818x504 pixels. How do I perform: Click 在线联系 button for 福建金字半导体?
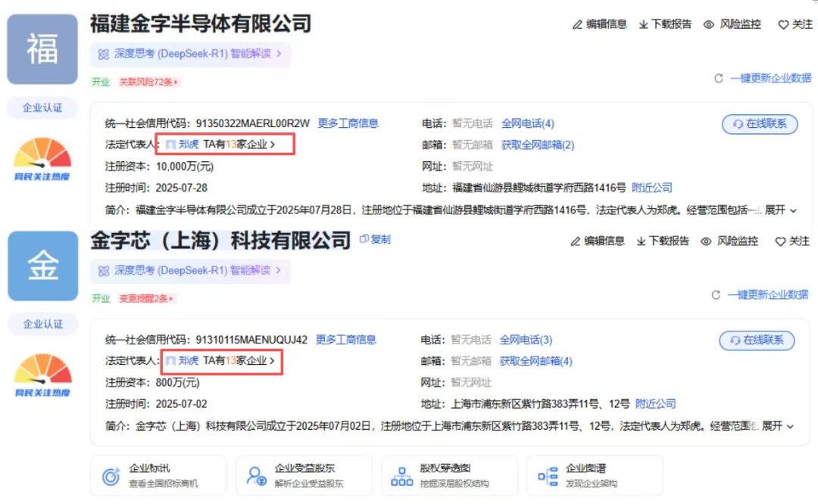click(760, 124)
